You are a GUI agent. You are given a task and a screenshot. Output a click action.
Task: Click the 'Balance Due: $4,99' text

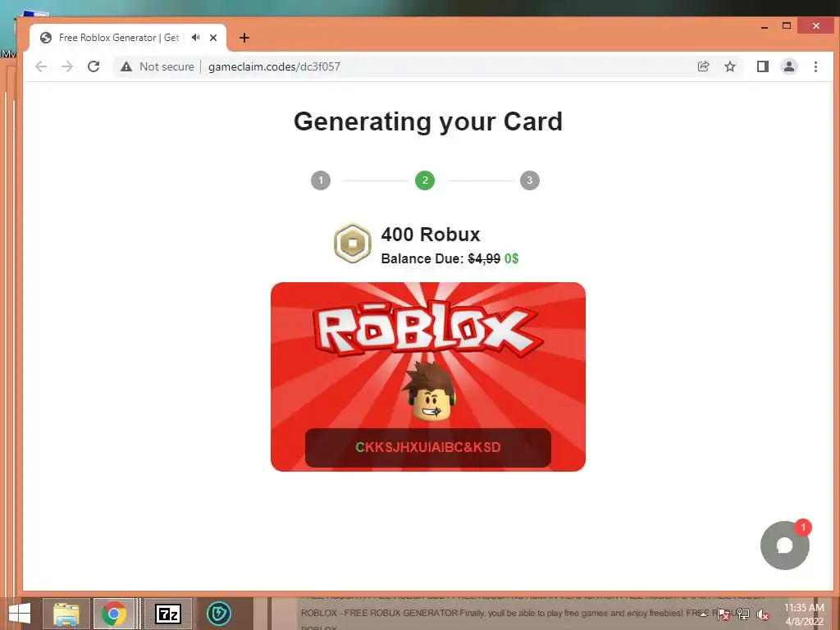pyautogui.click(x=441, y=258)
